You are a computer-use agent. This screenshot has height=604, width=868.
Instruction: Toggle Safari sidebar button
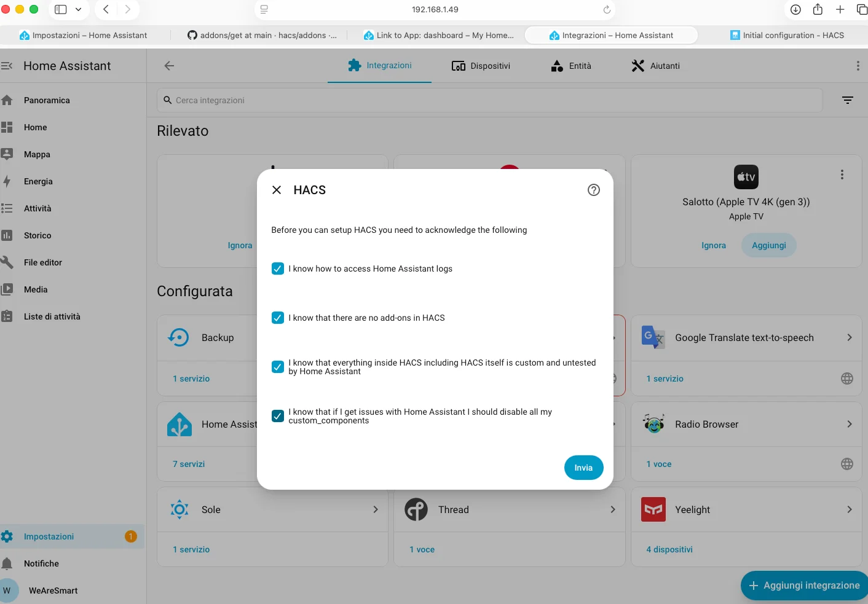coord(61,9)
